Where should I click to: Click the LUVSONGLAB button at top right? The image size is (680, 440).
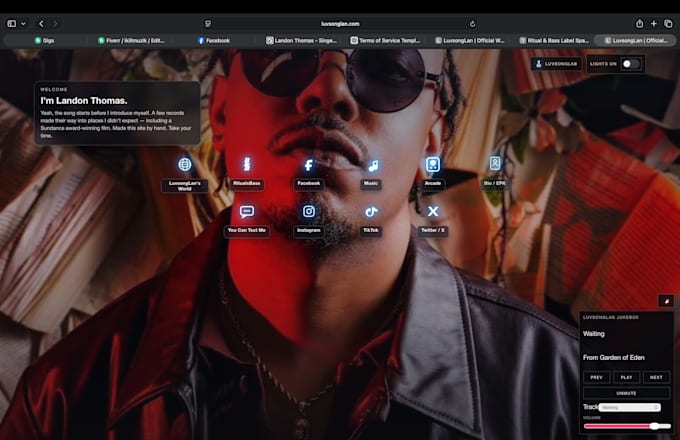[557, 64]
